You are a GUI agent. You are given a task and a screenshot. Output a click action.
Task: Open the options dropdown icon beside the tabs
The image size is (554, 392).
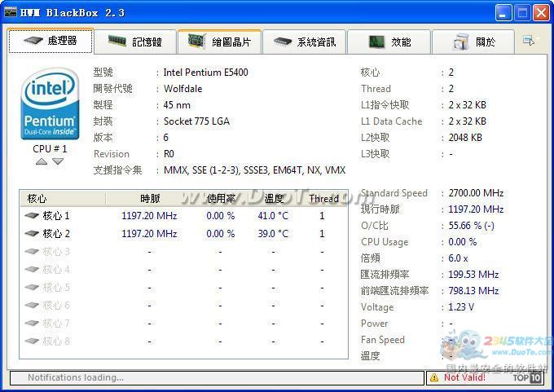click(531, 40)
